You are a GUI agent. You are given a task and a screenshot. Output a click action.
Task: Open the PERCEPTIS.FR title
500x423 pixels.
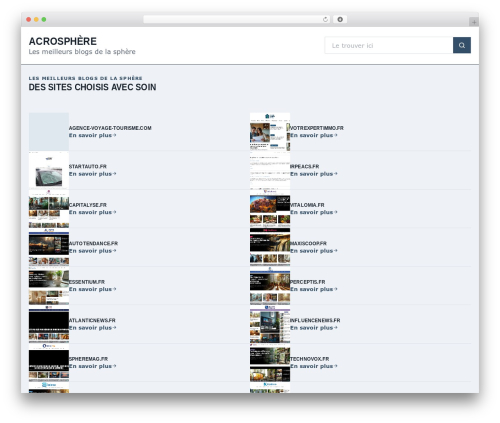(307, 282)
